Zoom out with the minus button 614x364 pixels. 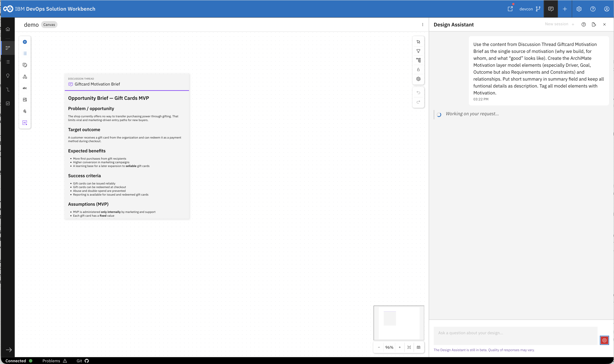(x=379, y=347)
